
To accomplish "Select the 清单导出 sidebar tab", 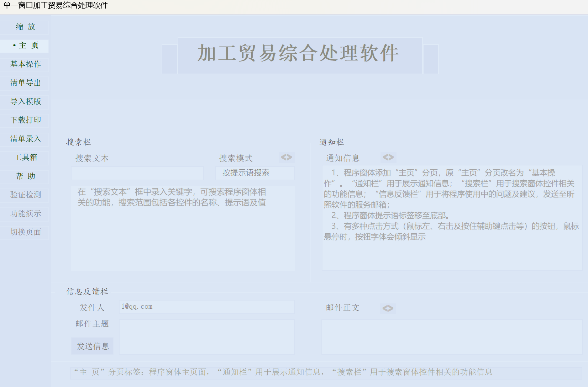I will (x=25, y=83).
